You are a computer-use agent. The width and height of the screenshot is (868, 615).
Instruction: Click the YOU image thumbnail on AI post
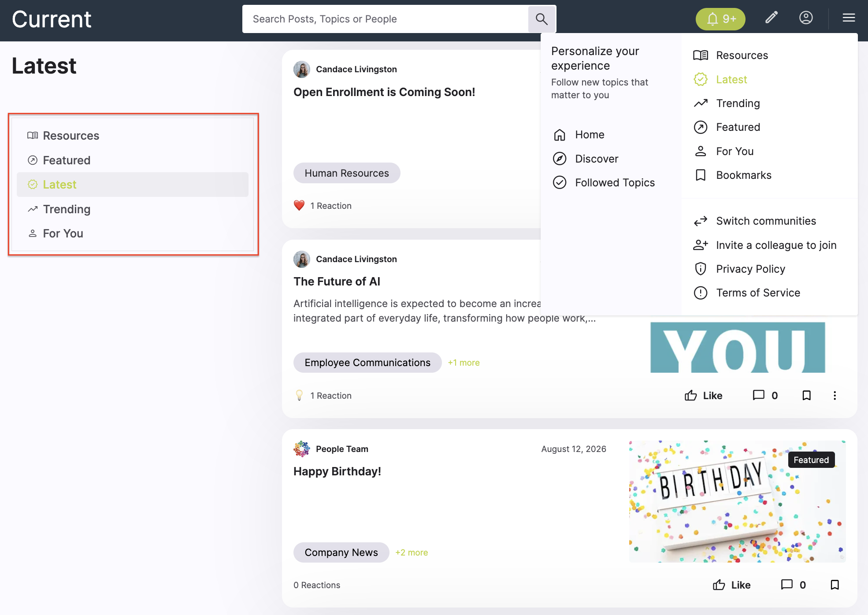click(x=738, y=347)
